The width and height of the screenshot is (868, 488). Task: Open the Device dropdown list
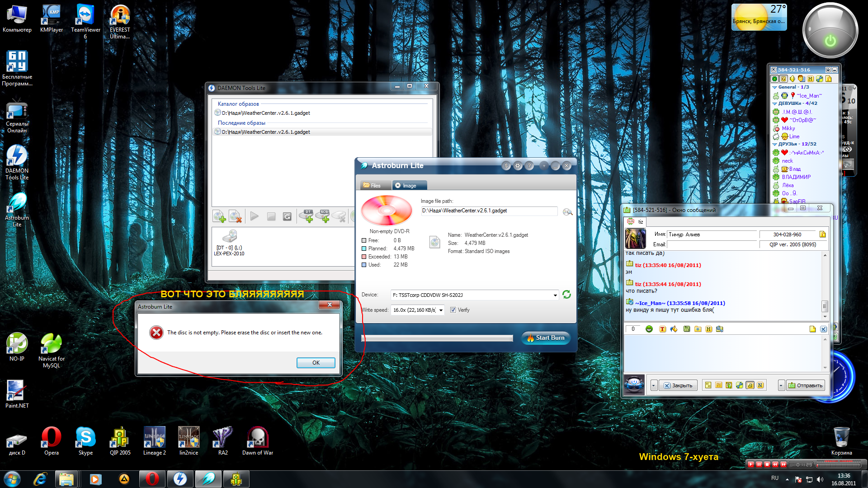[555, 296]
